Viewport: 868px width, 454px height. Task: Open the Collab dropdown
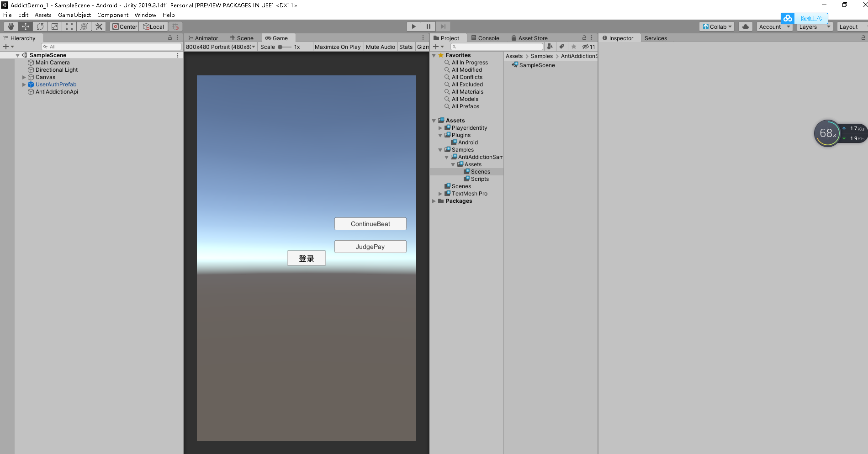pyautogui.click(x=717, y=26)
